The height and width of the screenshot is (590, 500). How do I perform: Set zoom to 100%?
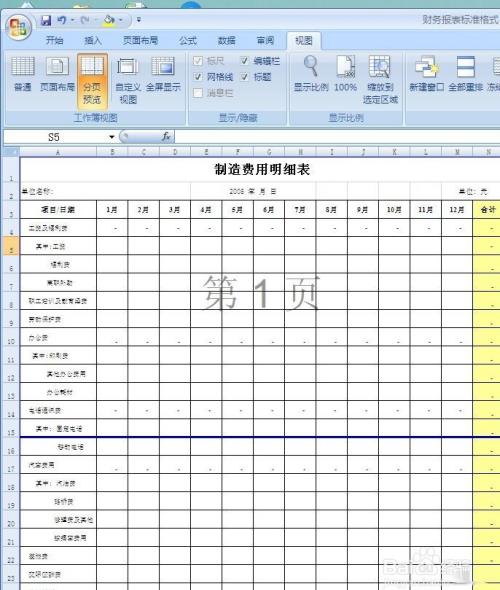(345, 74)
